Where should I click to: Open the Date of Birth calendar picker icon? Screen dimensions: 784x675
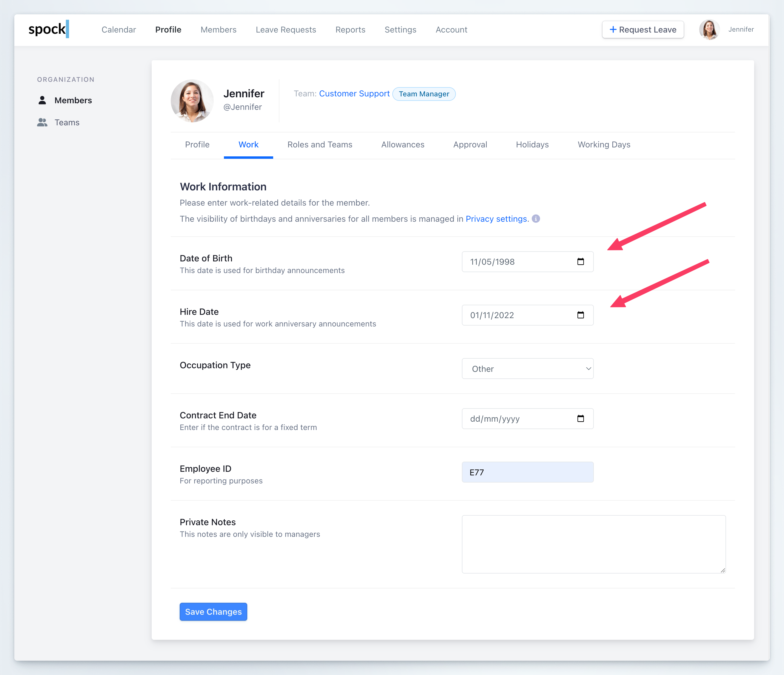tap(580, 262)
